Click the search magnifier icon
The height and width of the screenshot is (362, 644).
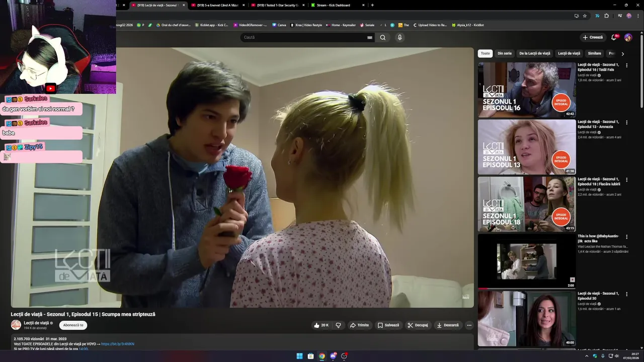point(383,37)
